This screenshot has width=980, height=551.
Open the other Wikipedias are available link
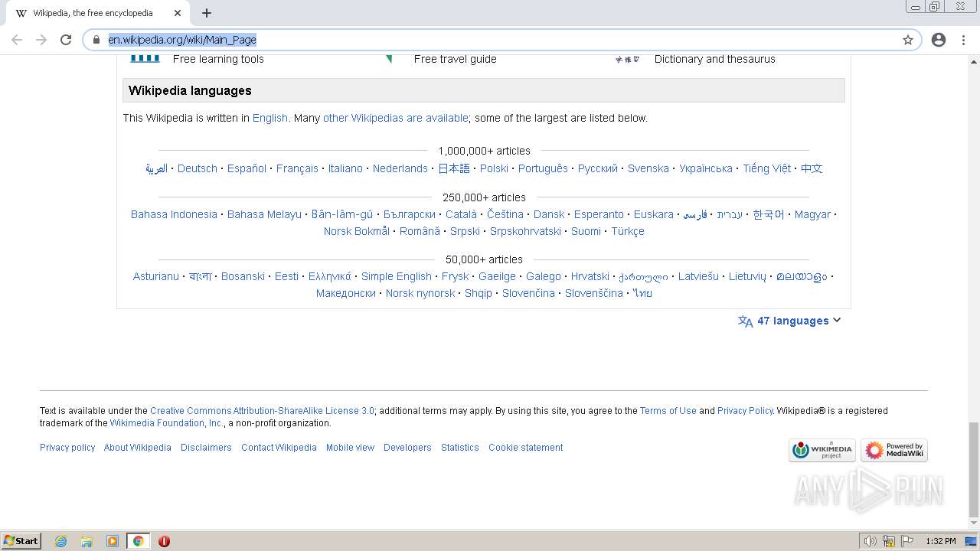coord(395,118)
